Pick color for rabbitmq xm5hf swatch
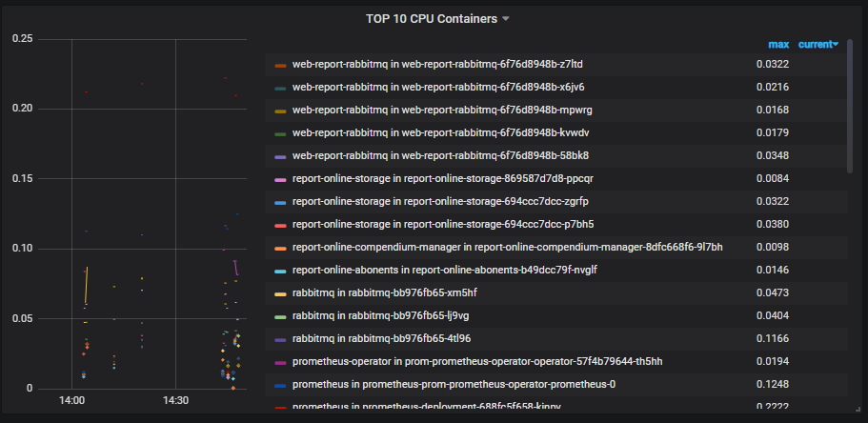The image size is (868, 423). tap(280, 294)
